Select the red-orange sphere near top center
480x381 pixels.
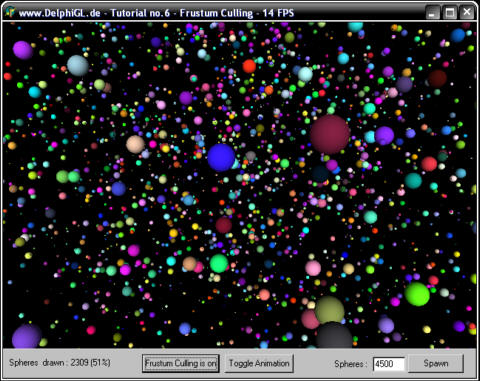pyautogui.click(x=249, y=66)
